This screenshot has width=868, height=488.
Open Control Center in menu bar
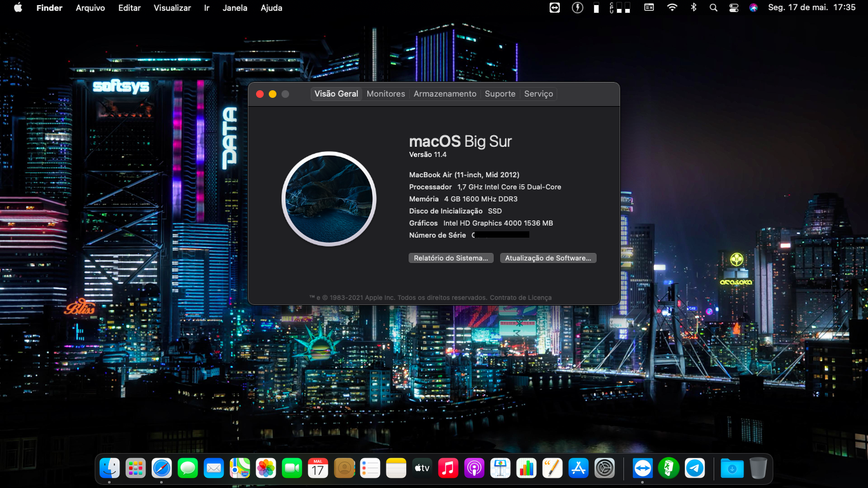click(734, 8)
